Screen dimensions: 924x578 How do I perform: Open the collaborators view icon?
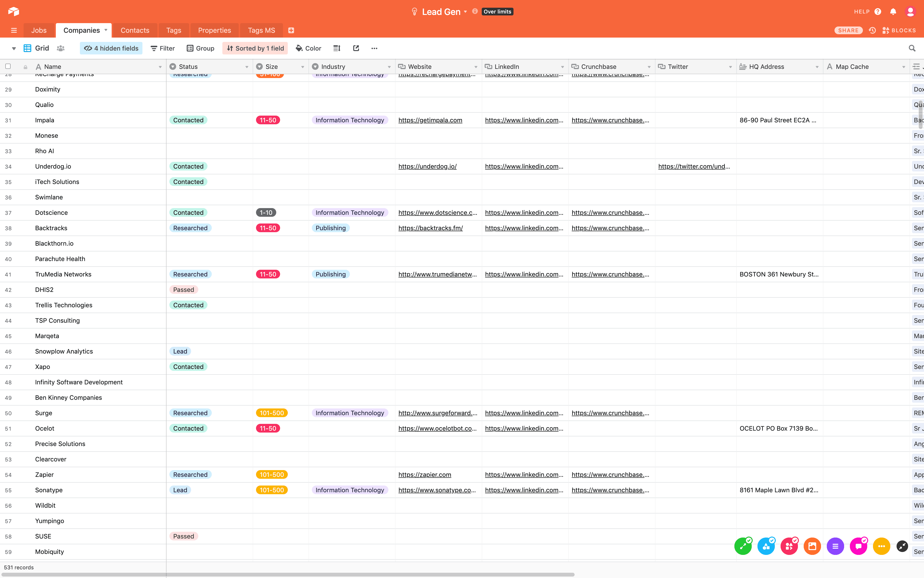[x=61, y=48]
